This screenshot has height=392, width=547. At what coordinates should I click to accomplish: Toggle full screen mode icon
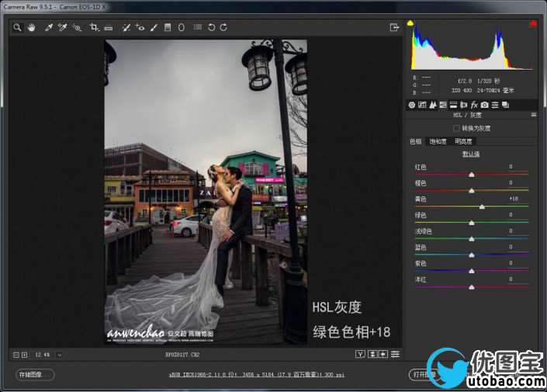coord(394,27)
